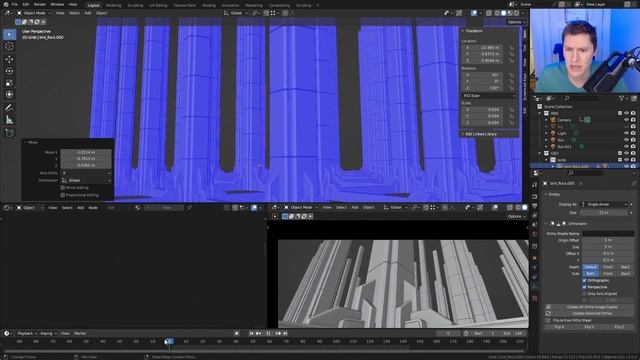Toggle visibility eye for Sun.001 in outliner
The image size is (640, 360).
click(626, 147)
